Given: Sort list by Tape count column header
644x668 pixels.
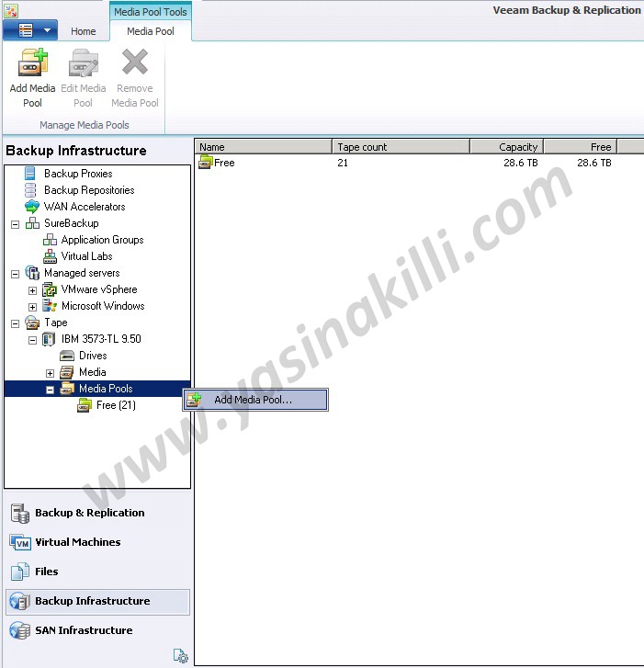Looking at the screenshot, I should pyautogui.click(x=400, y=147).
